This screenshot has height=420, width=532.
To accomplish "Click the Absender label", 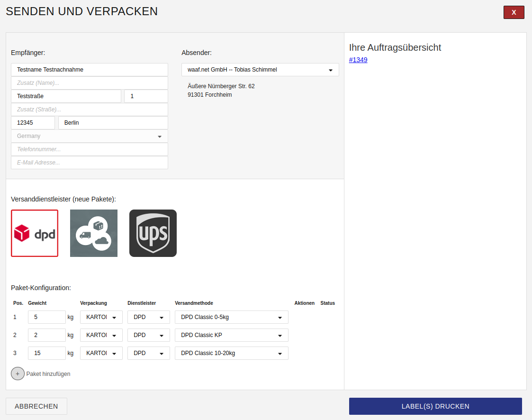I will point(197,53).
